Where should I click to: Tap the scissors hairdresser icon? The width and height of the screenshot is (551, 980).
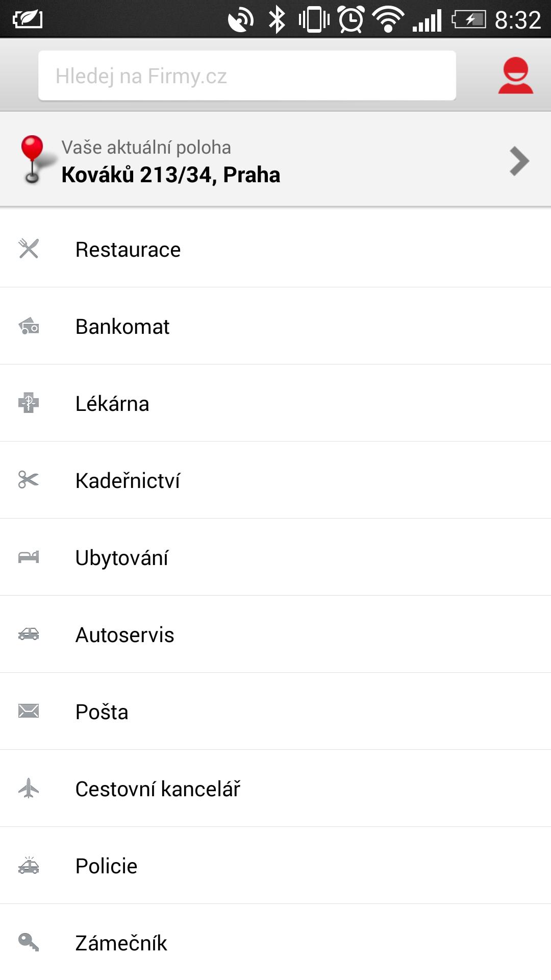click(x=29, y=480)
